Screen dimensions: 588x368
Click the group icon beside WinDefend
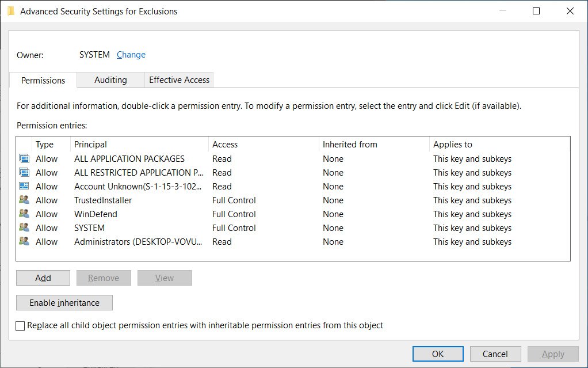23,214
